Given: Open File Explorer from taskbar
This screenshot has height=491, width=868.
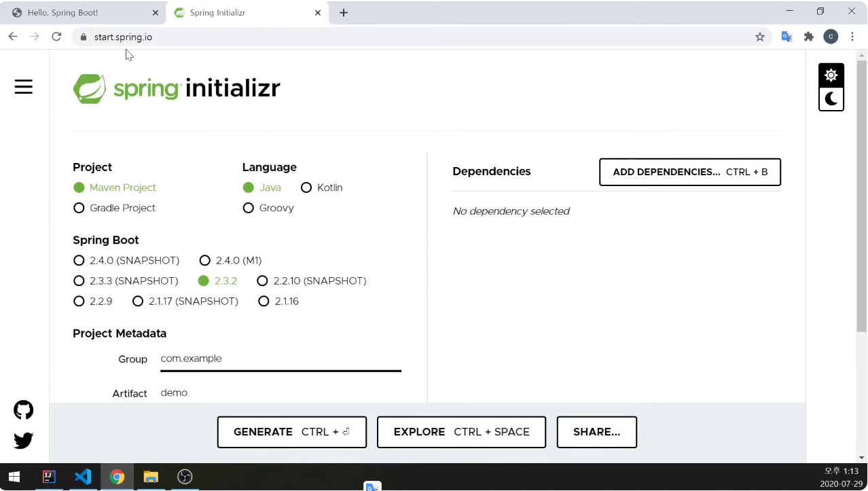Looking at the screenshot, I should 151,477.
